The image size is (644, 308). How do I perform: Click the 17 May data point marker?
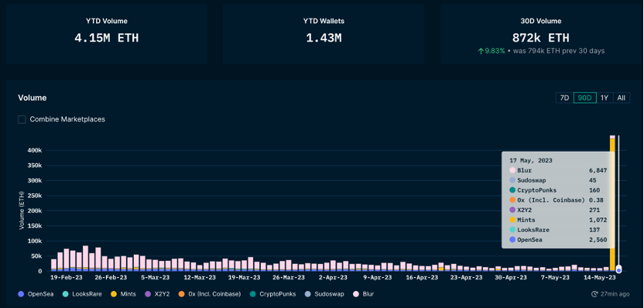pos(618,269)
